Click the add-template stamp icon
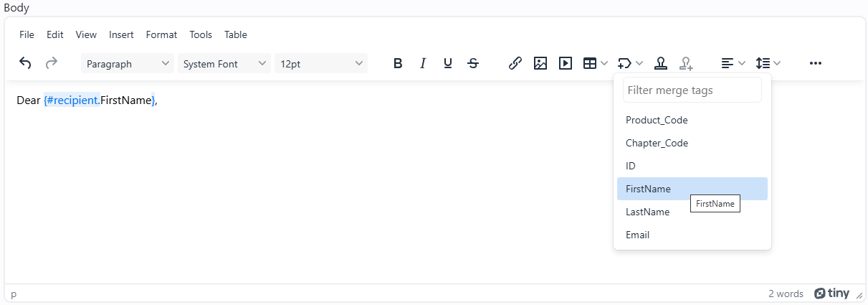 point(687,63)
